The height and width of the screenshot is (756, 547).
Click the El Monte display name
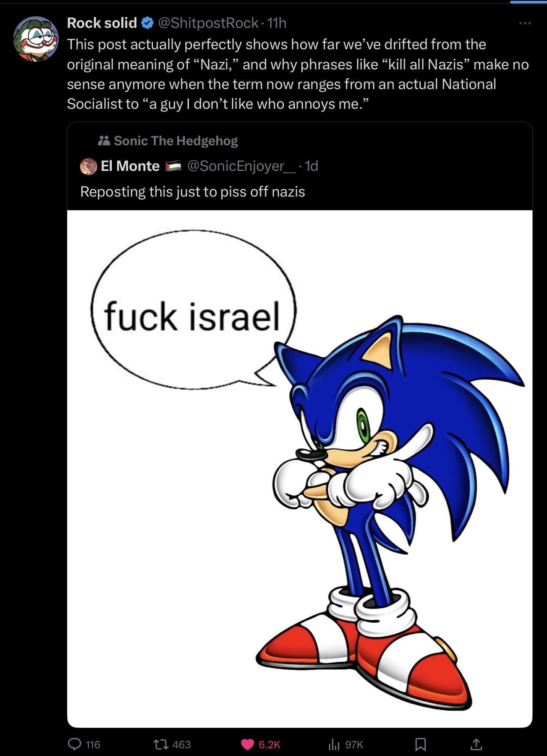pyautogui.click(x=130, y=166)
